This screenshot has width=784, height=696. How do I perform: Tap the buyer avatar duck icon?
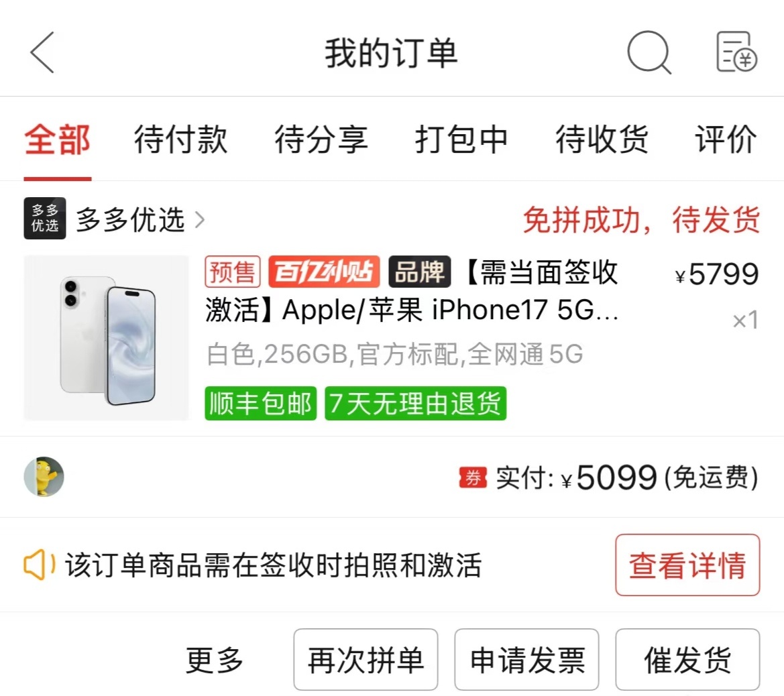click(x=44, y=477)
